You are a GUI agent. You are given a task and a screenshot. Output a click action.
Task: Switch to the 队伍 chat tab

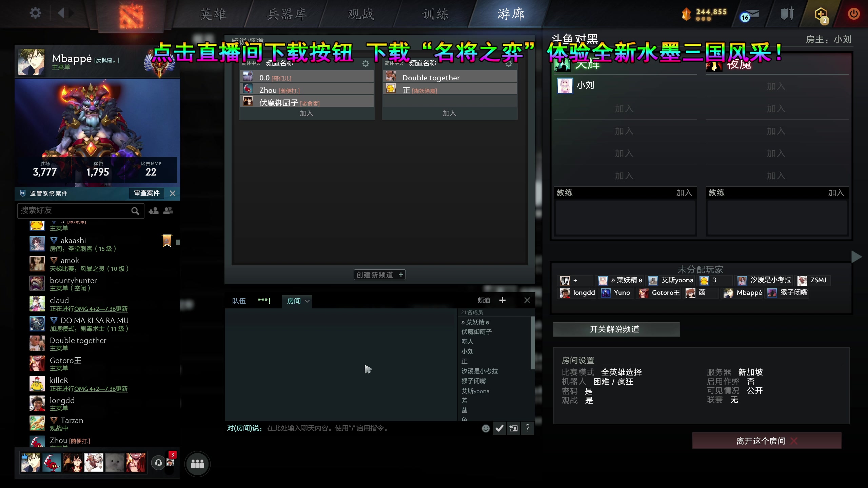[x=239, y=301]
